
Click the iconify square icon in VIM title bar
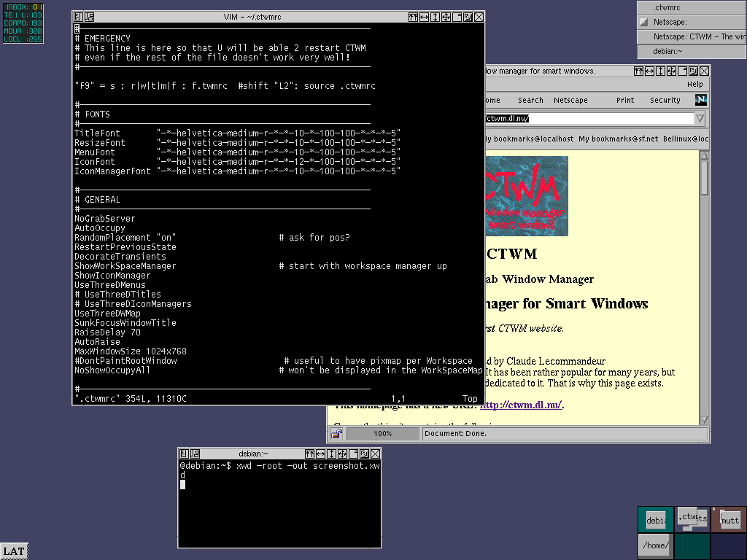pyautogui.click(x=457, y=17)
